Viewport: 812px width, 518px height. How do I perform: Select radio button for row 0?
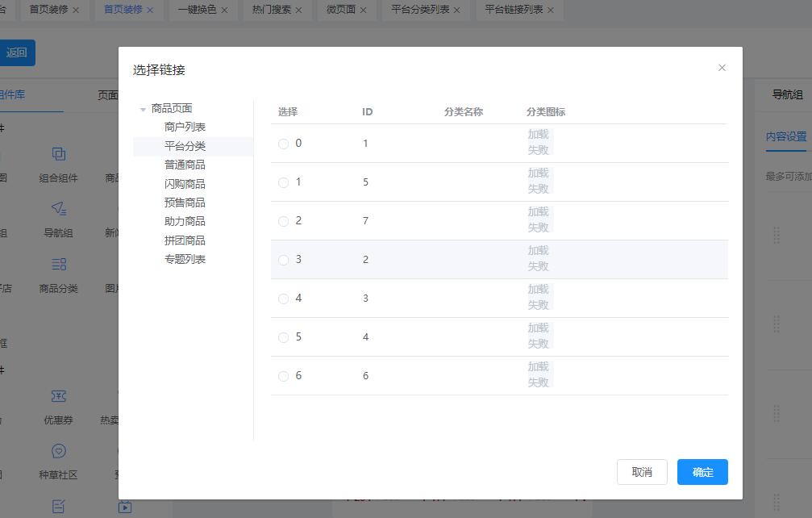[283, 144]
